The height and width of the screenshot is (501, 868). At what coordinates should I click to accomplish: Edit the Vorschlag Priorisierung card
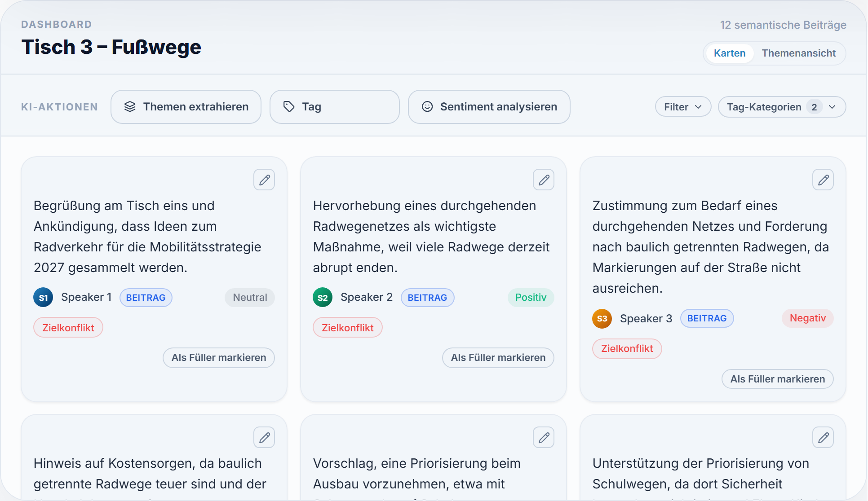pyautogui.click(x=544, y=438)
